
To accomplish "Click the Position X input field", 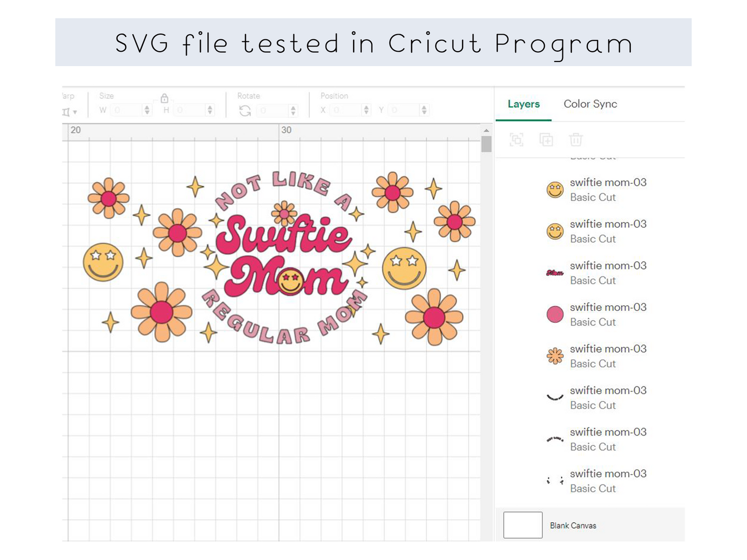I will 345,110.
